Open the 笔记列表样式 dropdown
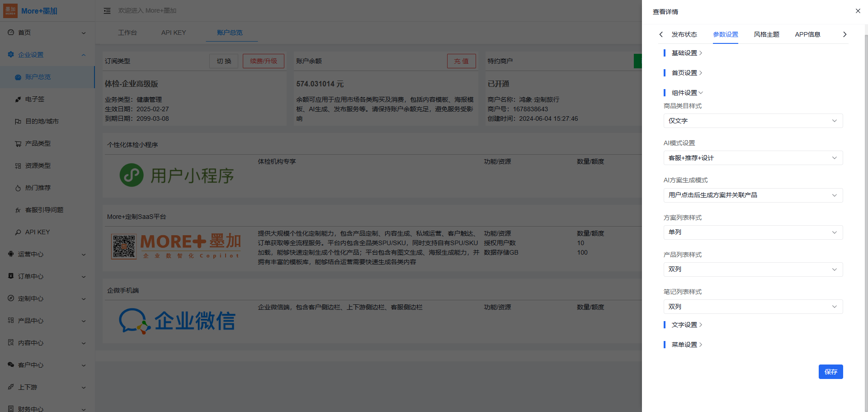This screenshot has height=412, width=868. tap(753, 307)
